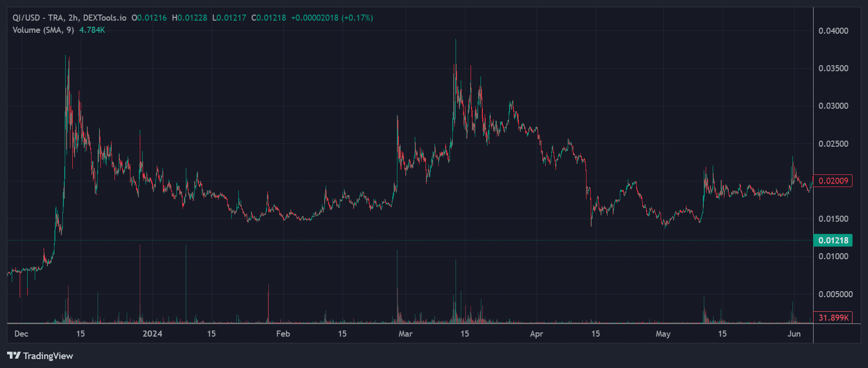Click the 0.005000 price axis label
The width and height of the screenshot is (868, 368).
pyautogui.click(x=836, y=294)
